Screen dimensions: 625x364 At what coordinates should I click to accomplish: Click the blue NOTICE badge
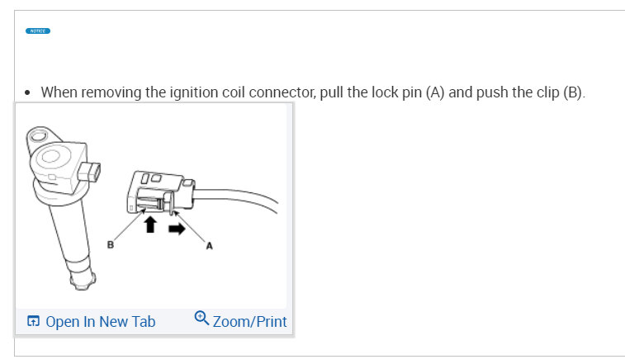point(38,31)
